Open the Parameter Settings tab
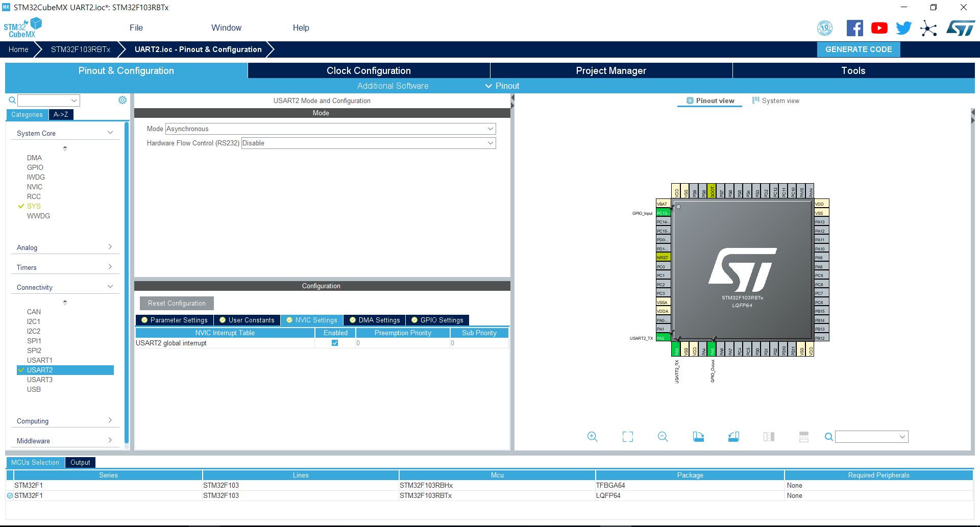 click(x=174, y=320)
